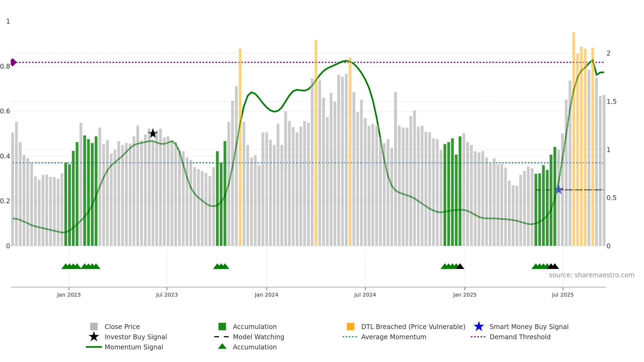Click the Jan 2024 axis label
The image size is (644, 362).
(266, 295)
